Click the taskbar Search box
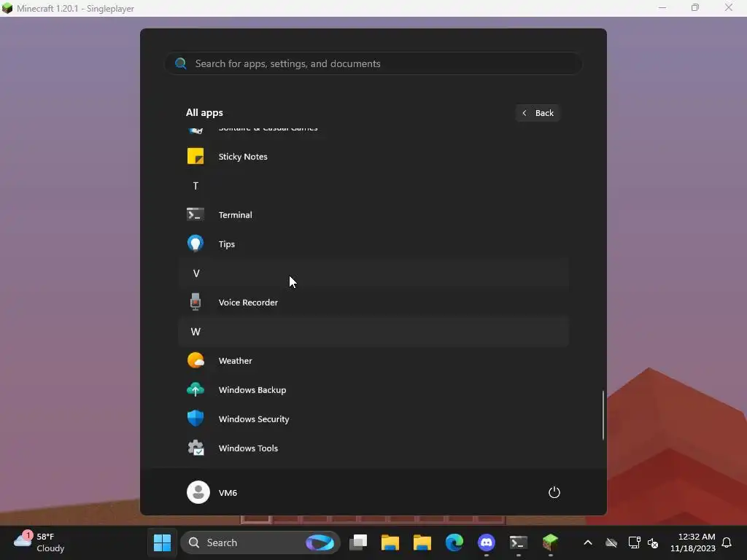The width and height of the screenshot is (747, 560). point(260,542)
